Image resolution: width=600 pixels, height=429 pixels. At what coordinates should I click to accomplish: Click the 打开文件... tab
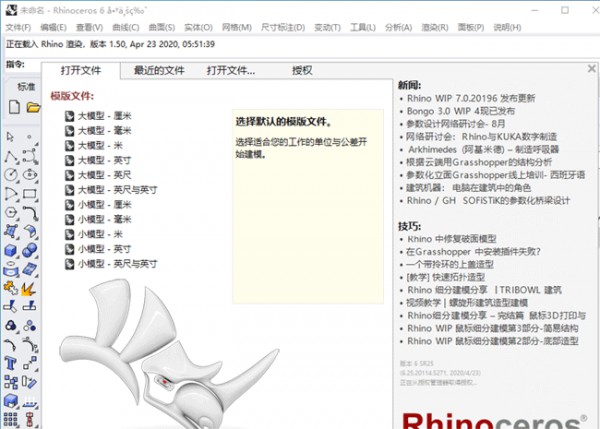pyautogui.click(x=231, y=70)
